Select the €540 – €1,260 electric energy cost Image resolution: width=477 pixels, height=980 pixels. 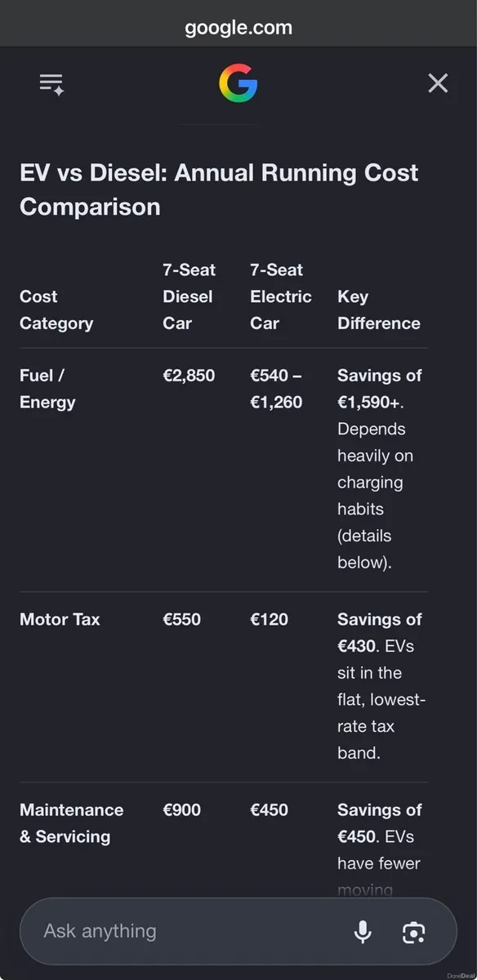(276, 389)
